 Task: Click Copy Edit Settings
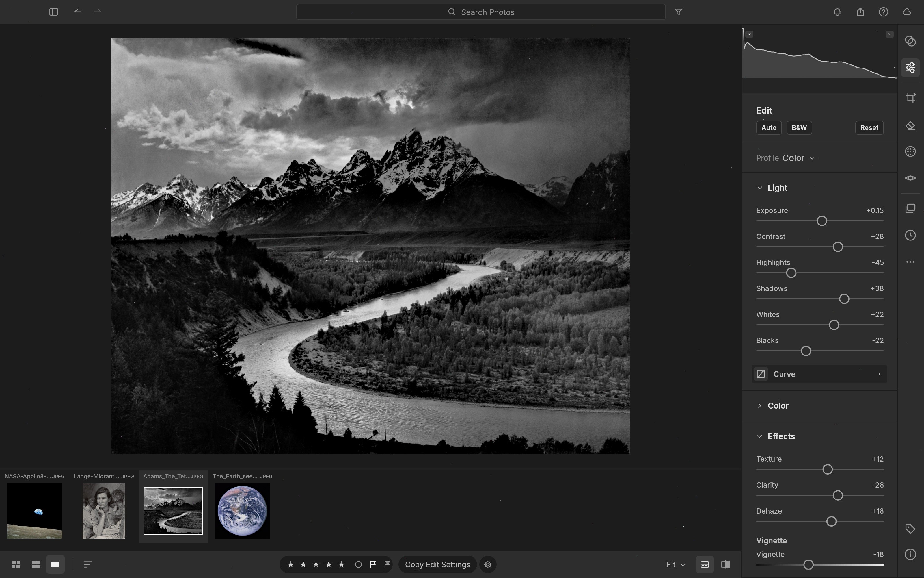437,565
